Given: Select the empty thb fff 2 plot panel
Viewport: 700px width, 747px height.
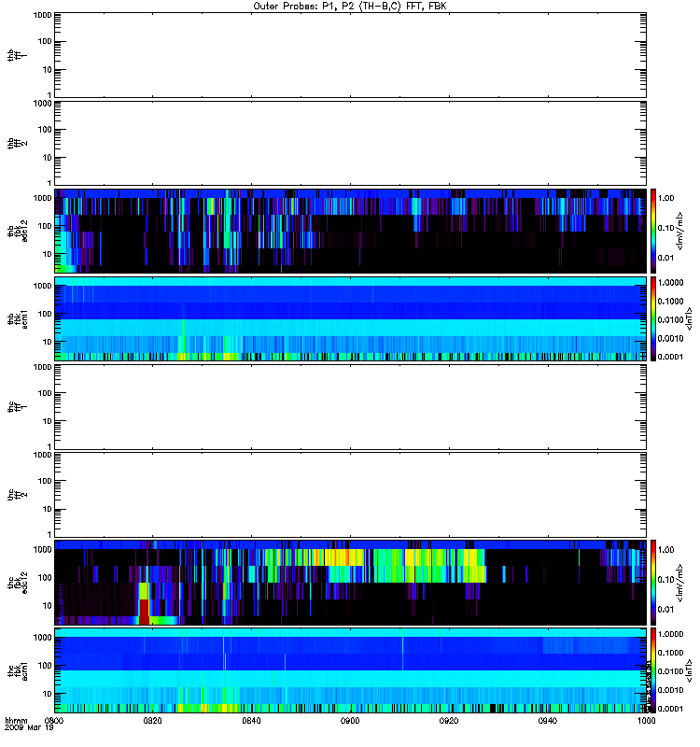Looking at the screenshot, I should pyautogui.click(x=350, y=144).
